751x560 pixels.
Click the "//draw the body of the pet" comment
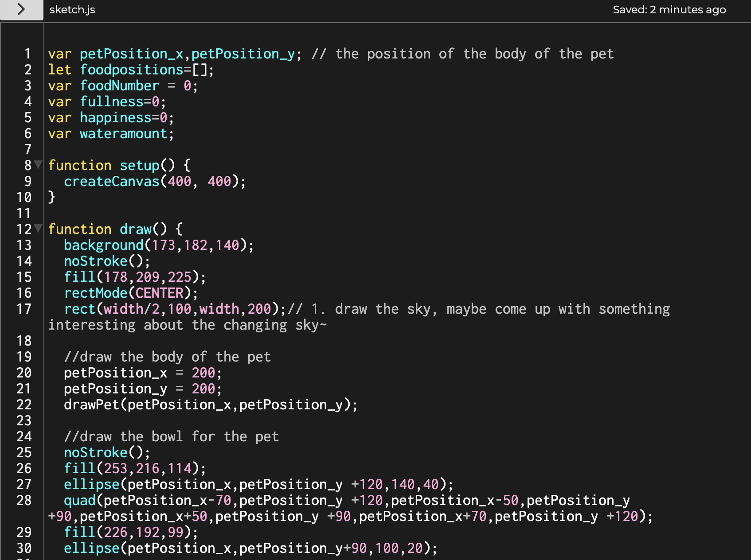[x=167, y=357]
